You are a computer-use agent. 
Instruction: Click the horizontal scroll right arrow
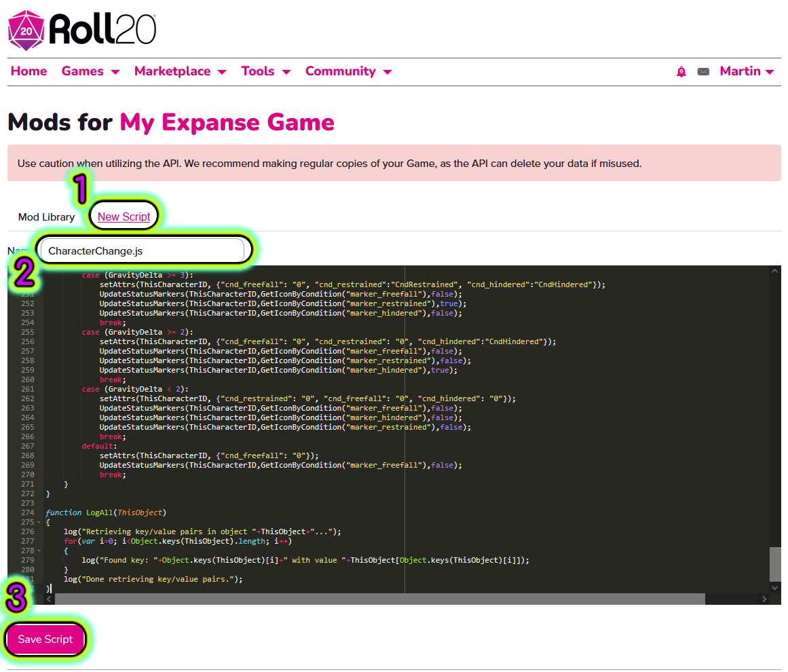[x=764, y=599]
